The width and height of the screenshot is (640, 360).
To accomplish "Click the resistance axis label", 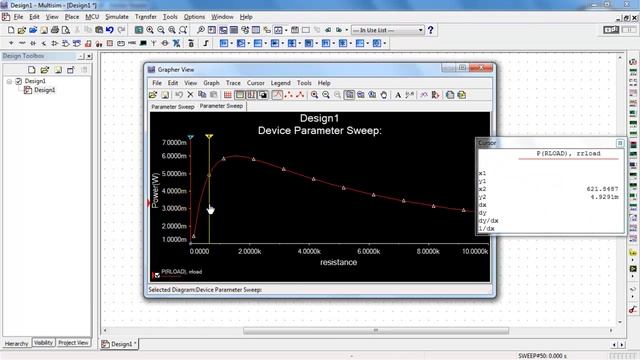I will [x=338, y=262].
